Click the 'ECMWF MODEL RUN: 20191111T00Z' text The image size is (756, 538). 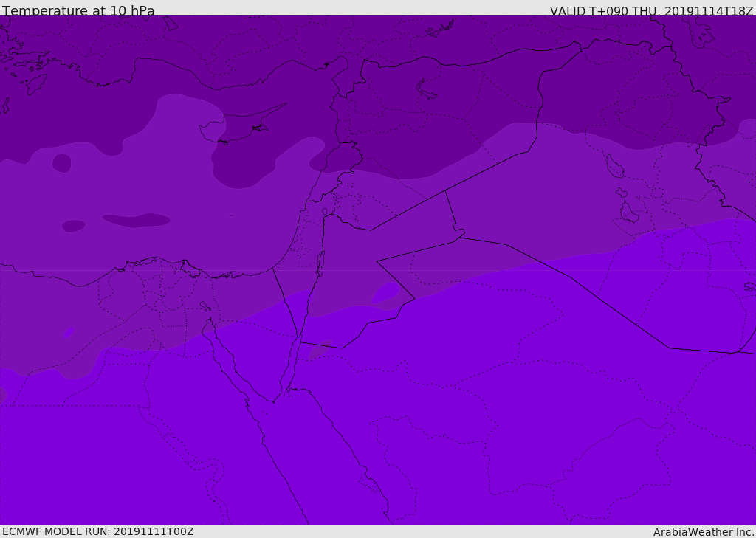(98, 531)
